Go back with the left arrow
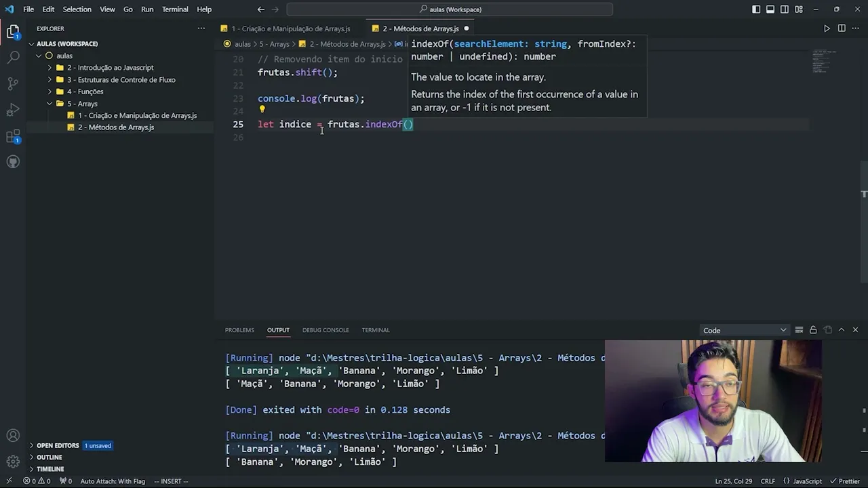This screenshot has height=488, width=868. pyautogui.click(x=261, y=9)
